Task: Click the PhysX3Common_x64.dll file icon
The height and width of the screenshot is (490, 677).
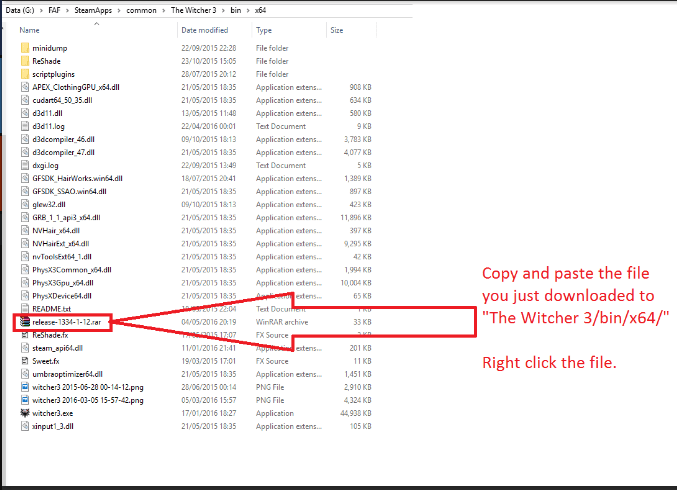Action: click(25, 269)
